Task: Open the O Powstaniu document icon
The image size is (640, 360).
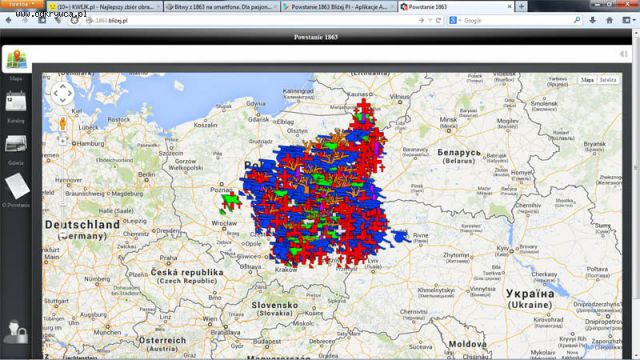Action: [17, 186]
